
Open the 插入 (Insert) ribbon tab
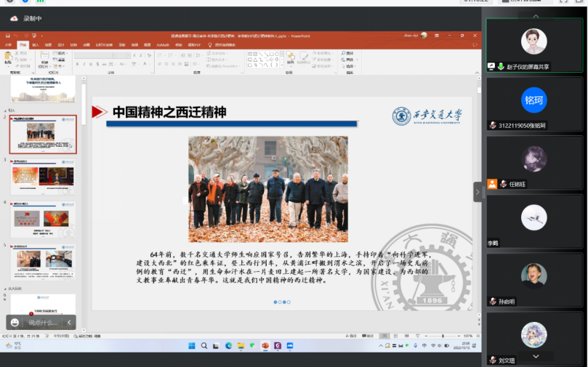pos(36,44)
